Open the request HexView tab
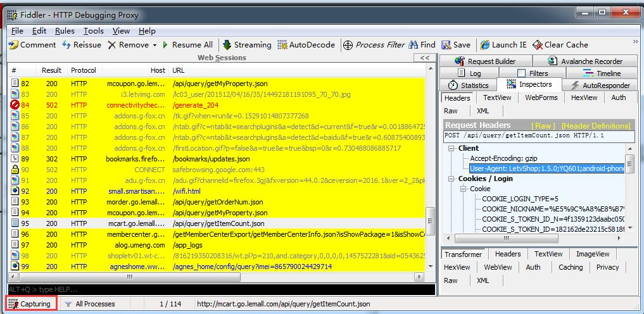Screen dimensions: 644x314 [x=584, y=97]
